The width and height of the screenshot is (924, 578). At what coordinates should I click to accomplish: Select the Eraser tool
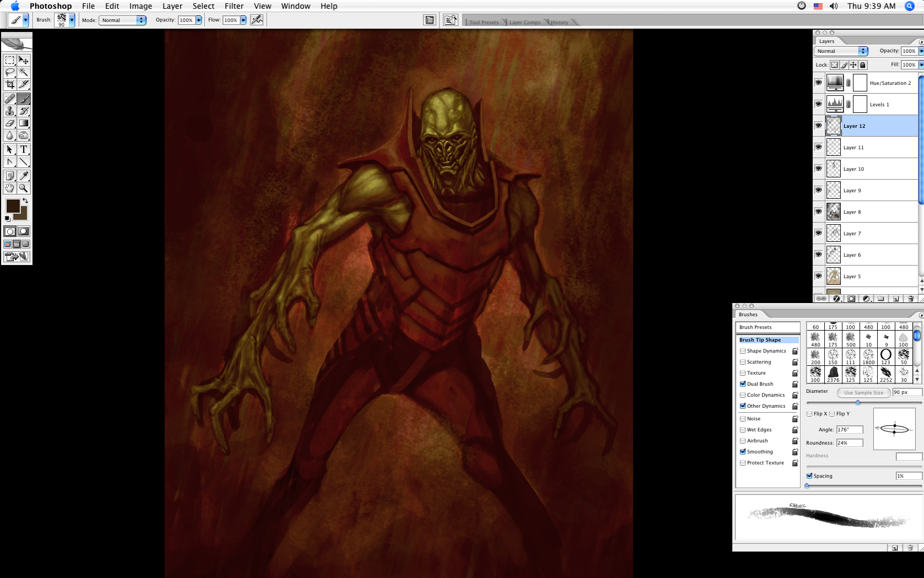pos(10,123)
